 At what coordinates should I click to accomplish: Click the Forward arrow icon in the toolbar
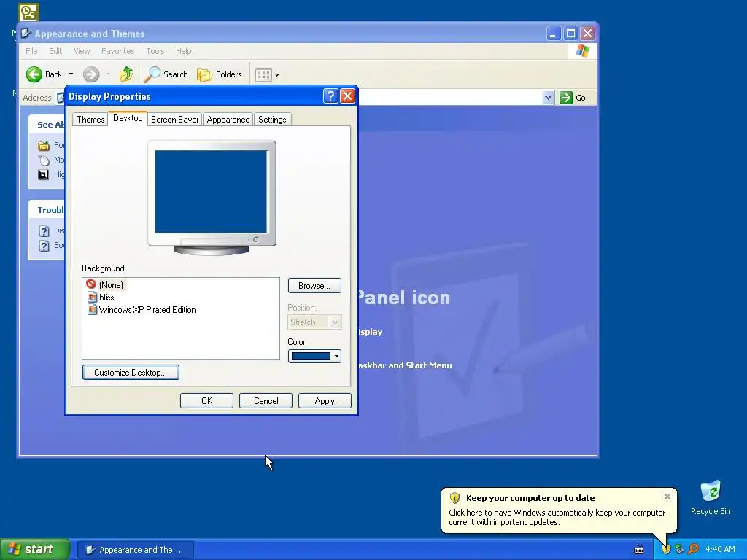click(91, 74)
